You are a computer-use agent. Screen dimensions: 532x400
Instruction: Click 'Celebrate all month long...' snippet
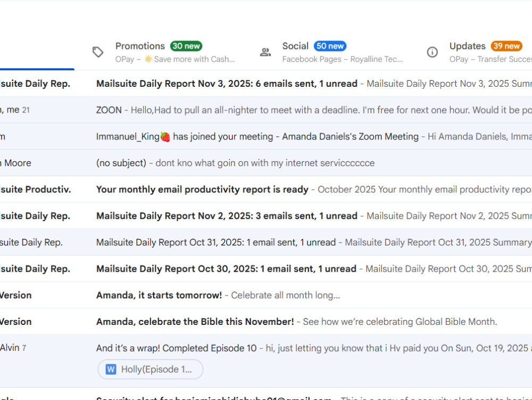(x=285, y=296)
